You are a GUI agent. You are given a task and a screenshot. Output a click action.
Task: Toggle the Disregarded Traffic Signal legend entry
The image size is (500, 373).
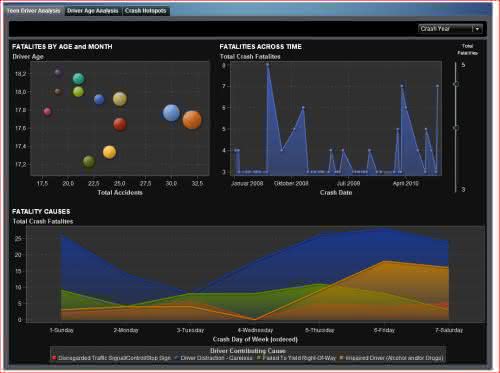click(112, 358)
